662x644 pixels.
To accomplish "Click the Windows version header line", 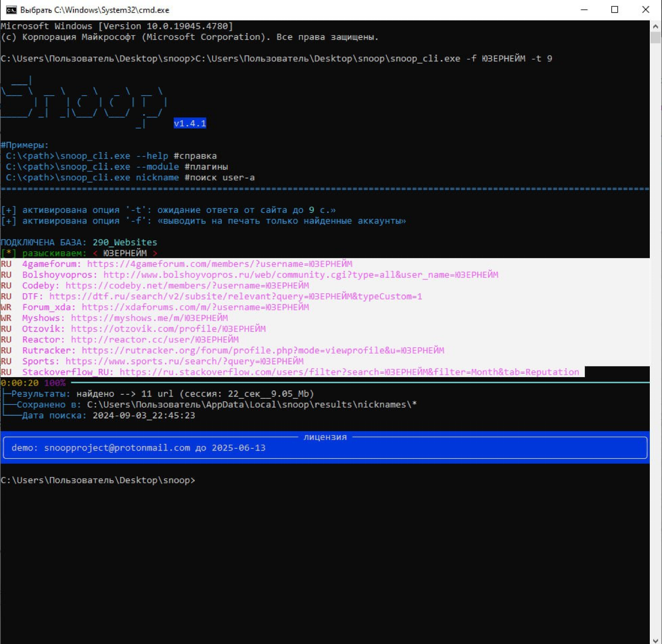I will (x=117, y=26).
